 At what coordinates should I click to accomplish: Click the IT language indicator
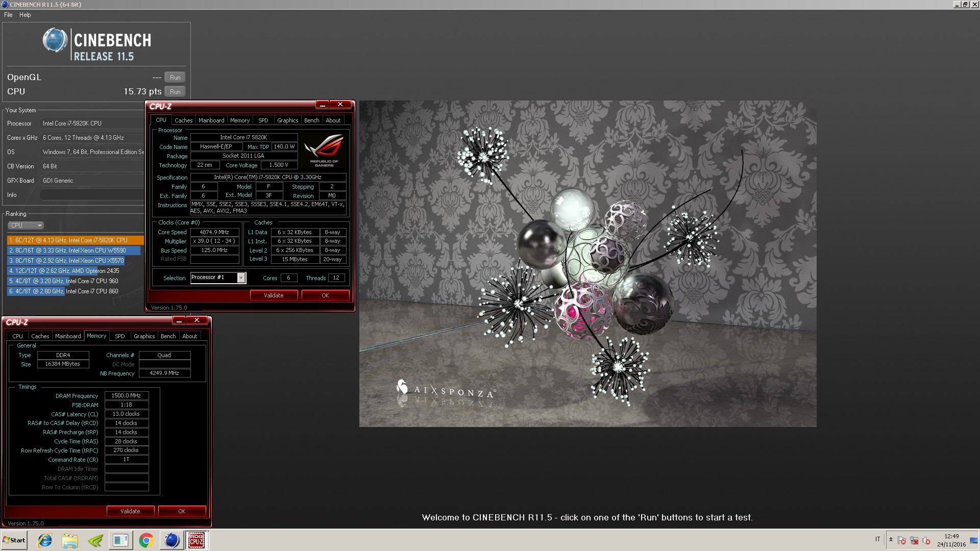(878, 539)
